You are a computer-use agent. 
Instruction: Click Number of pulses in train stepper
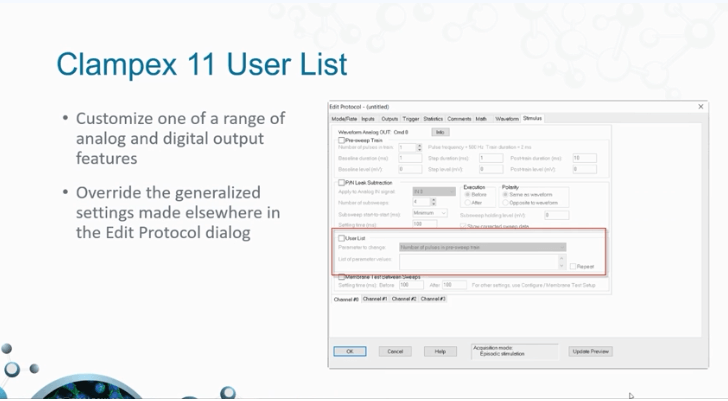pos(419,148)
